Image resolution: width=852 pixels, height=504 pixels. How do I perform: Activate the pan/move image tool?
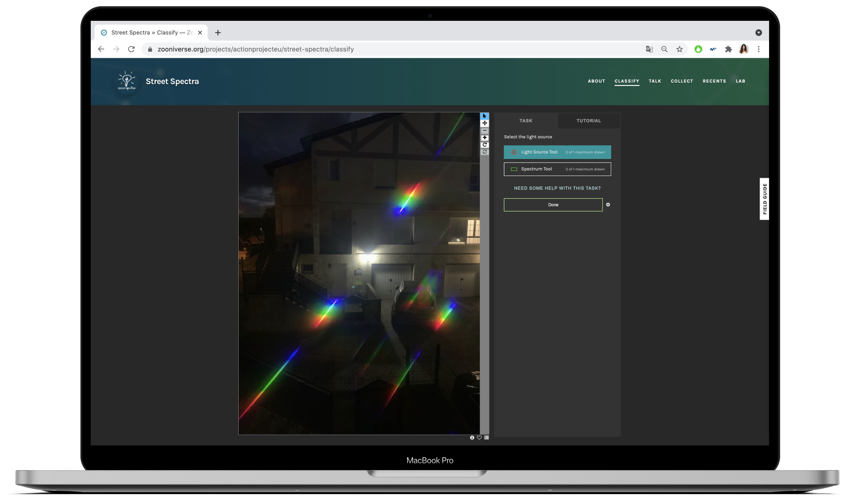484,123
